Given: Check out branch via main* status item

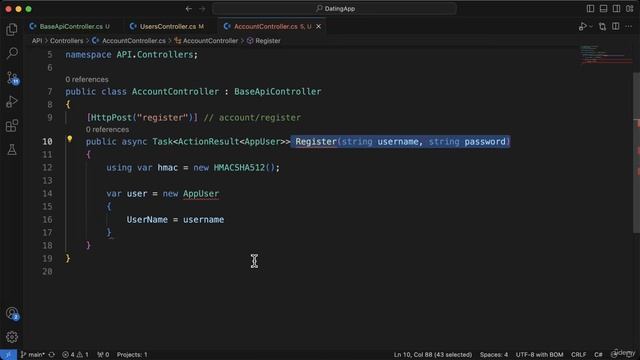Looking at the screenshot, I should tap(33, 355).
